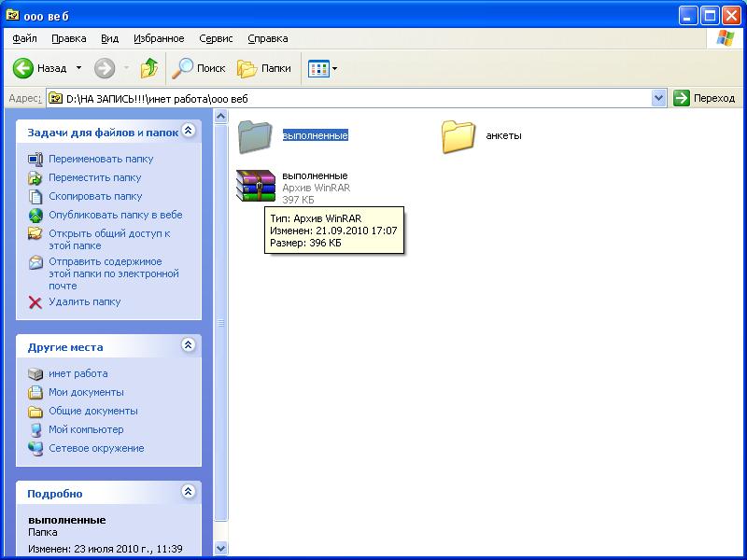Select the выполненные WinRAR archive icon
The image size is (747, 560).
pos(256,186)
